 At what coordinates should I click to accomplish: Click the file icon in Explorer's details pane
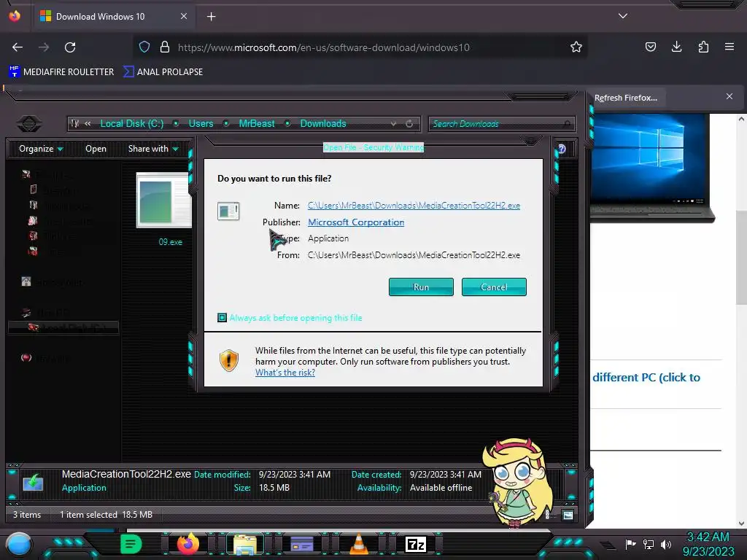pyautogui.click(x=33, y=482)
